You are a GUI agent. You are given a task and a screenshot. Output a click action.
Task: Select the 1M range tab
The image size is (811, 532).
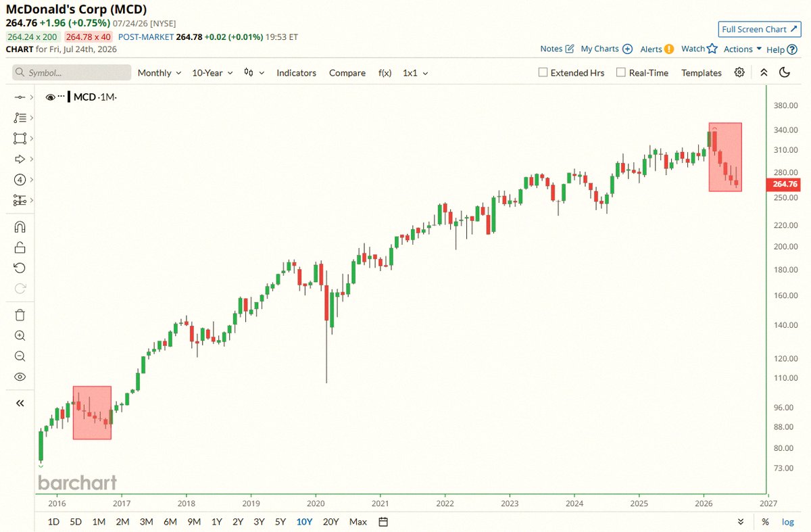tap(99, 522)
